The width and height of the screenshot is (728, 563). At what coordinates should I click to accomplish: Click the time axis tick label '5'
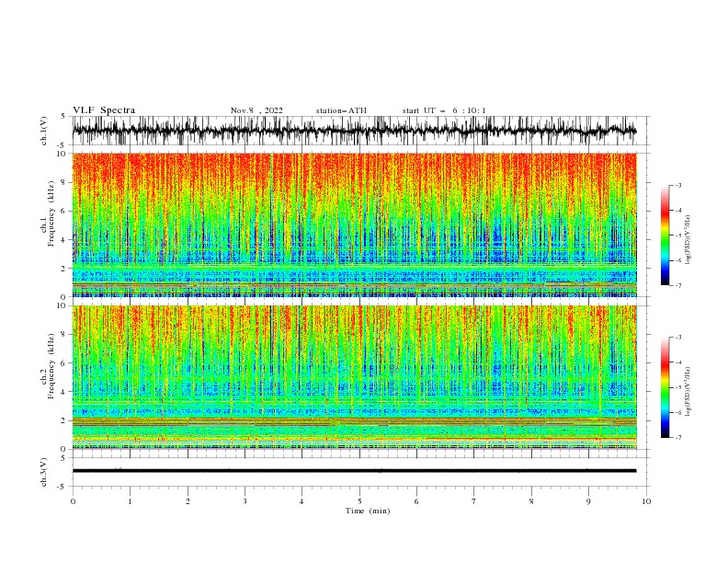[359, 501]
